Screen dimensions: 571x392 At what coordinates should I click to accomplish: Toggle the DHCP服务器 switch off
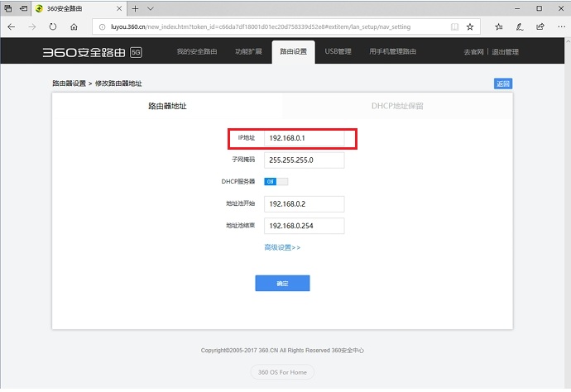tap(276, 182)
